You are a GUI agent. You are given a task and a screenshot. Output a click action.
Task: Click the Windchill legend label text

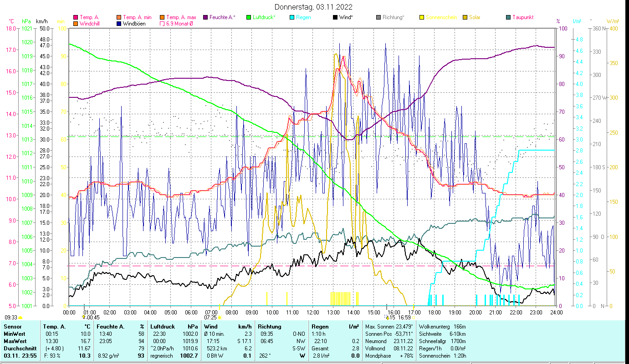(x=89, y=24)
